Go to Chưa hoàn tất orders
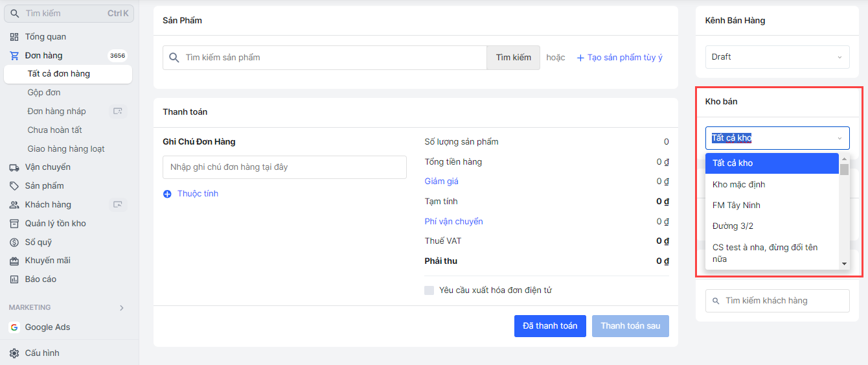Image resolution: width=868 pixels, height=365 pixels. point(54,130)
